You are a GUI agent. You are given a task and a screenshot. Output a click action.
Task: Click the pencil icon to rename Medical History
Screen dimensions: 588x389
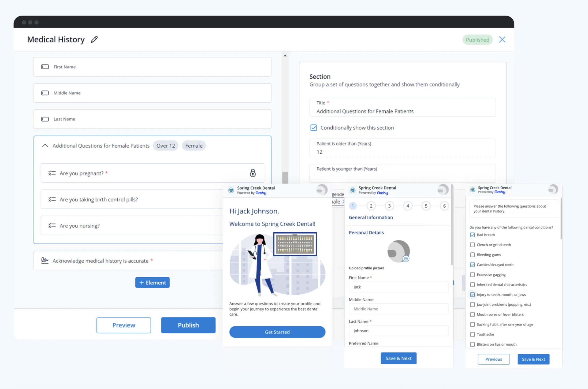coord(94,39)
